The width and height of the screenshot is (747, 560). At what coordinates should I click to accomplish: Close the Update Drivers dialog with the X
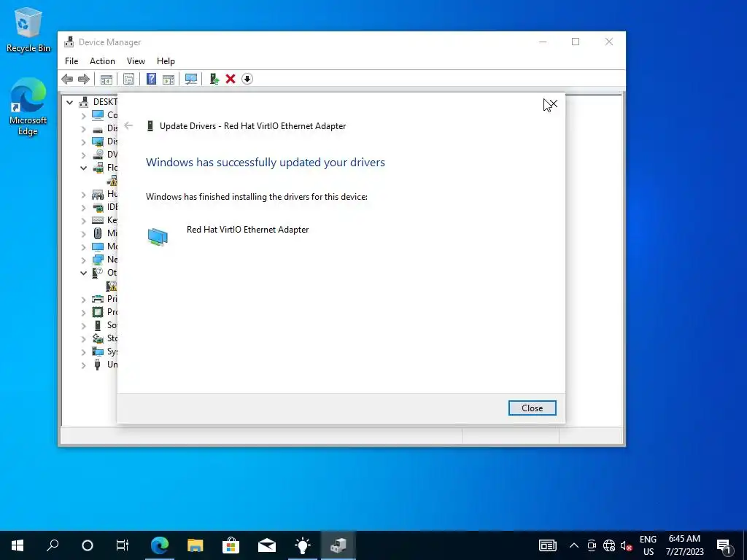coord(553,104)
